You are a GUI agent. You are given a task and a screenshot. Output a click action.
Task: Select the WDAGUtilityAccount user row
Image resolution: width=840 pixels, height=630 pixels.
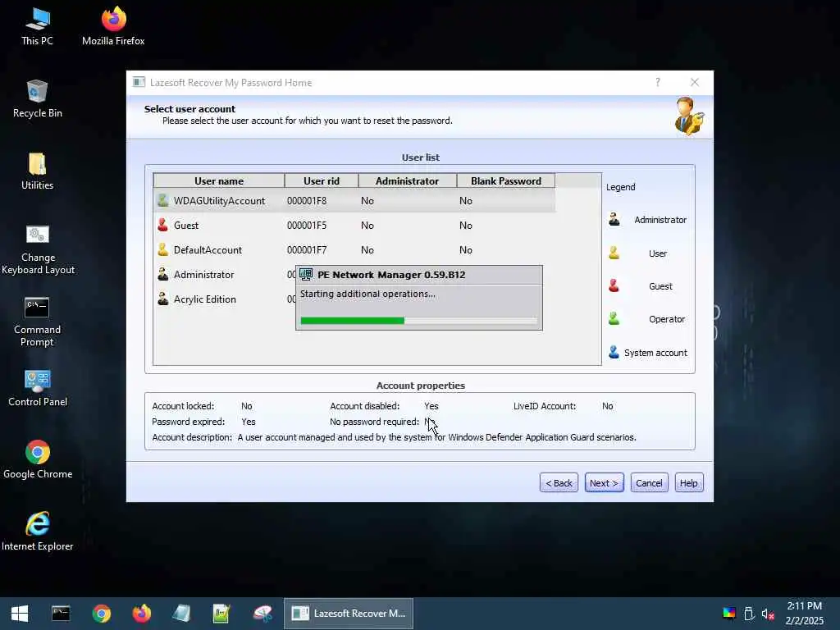354,201
